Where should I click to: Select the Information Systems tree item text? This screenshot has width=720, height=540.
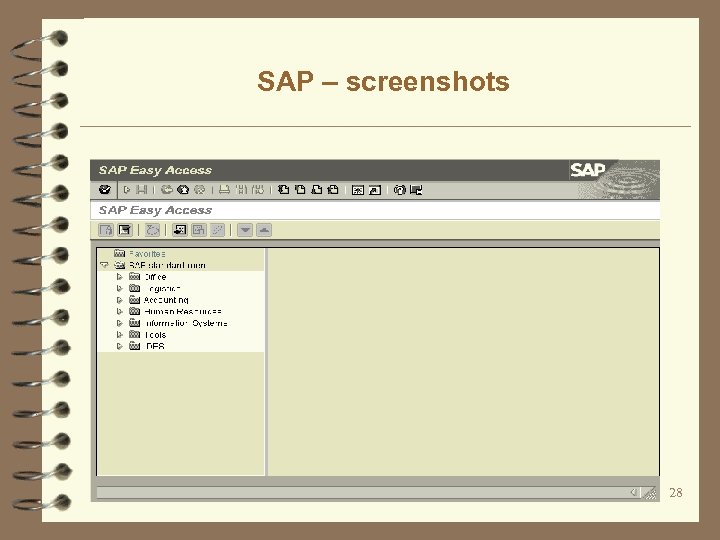tap(186, 323)
